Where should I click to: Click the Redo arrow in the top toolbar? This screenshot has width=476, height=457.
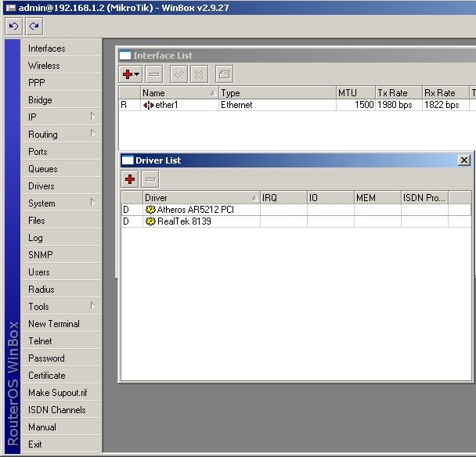click(33, 26)
